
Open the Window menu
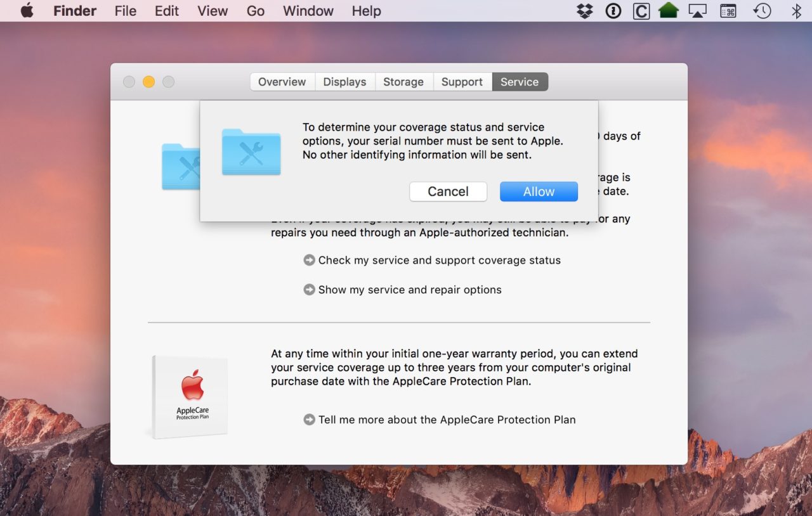[308, 11]
